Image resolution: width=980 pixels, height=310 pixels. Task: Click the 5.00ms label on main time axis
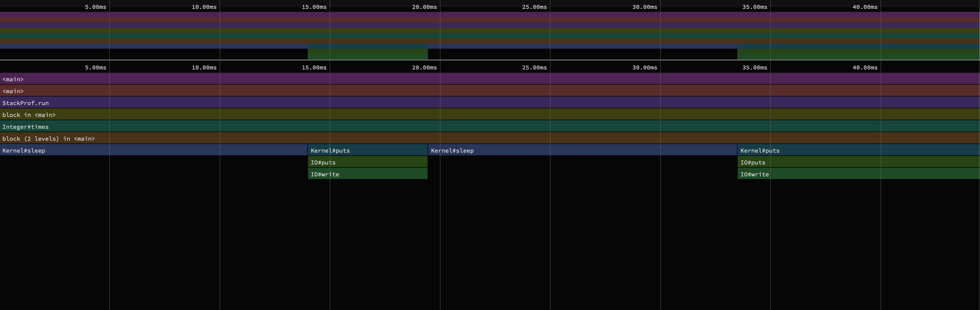95,68
